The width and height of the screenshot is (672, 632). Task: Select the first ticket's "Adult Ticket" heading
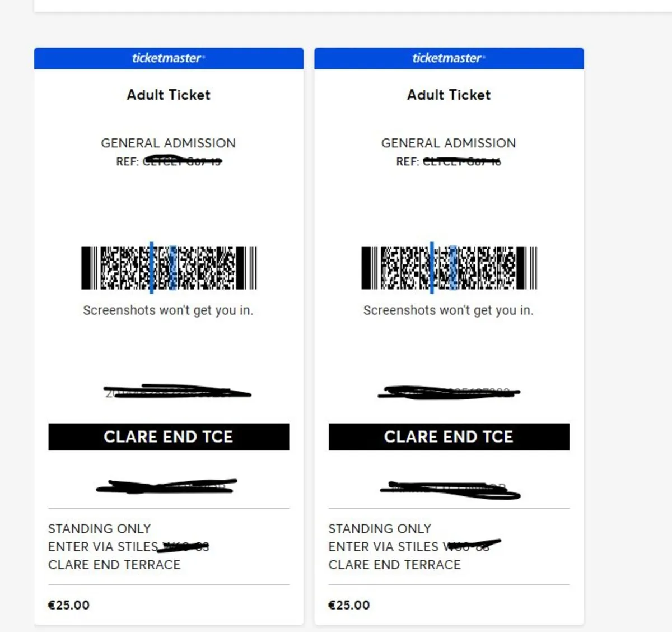(169, 95)
